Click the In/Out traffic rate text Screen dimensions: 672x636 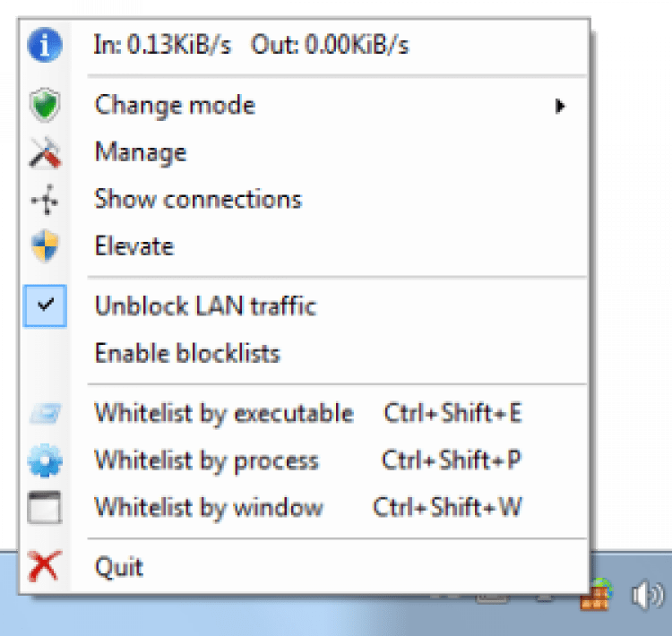coord(251,46)
